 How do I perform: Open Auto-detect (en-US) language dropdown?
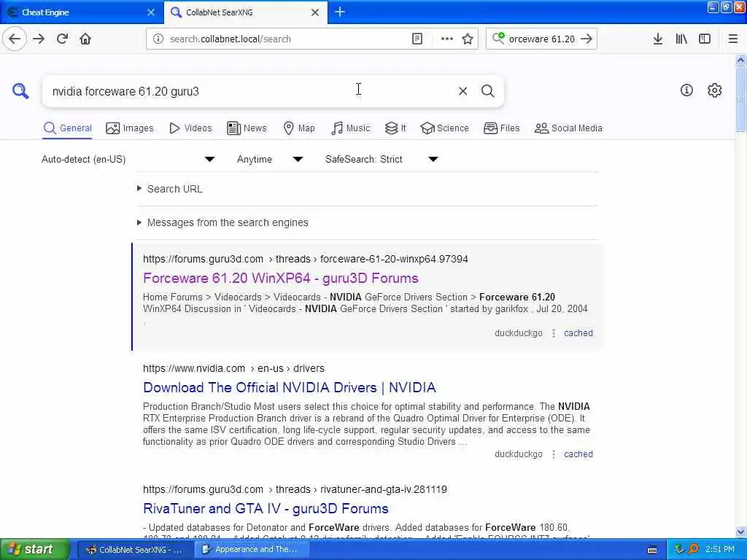[128, 159]
